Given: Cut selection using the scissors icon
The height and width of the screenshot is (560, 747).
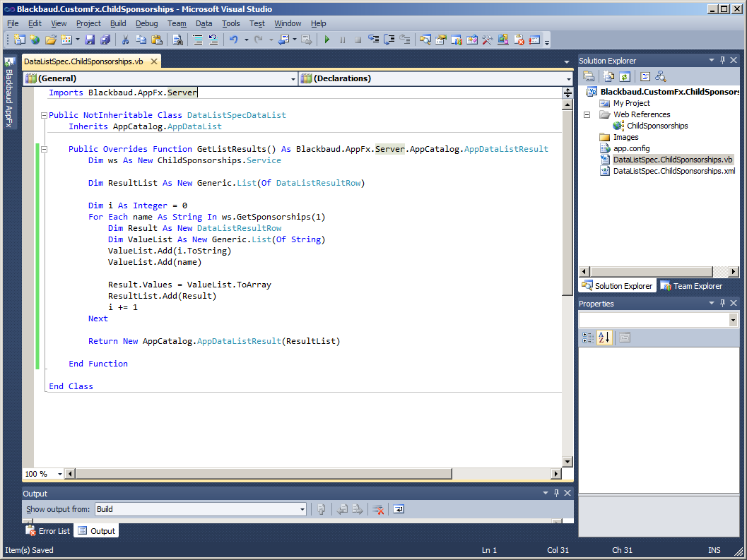Looking at the screenshot, I should coord(125,40).
